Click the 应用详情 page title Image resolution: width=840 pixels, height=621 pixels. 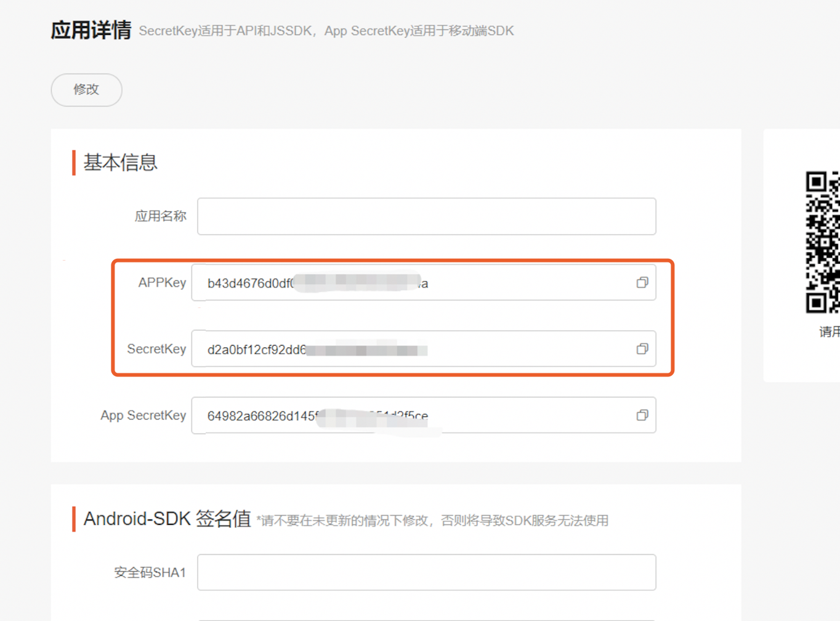pos(91,30)
